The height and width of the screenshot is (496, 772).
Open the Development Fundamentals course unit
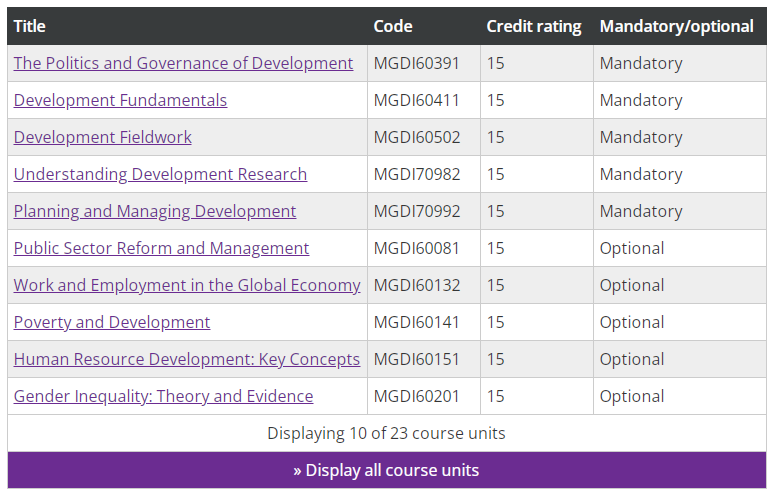point(120,100)
